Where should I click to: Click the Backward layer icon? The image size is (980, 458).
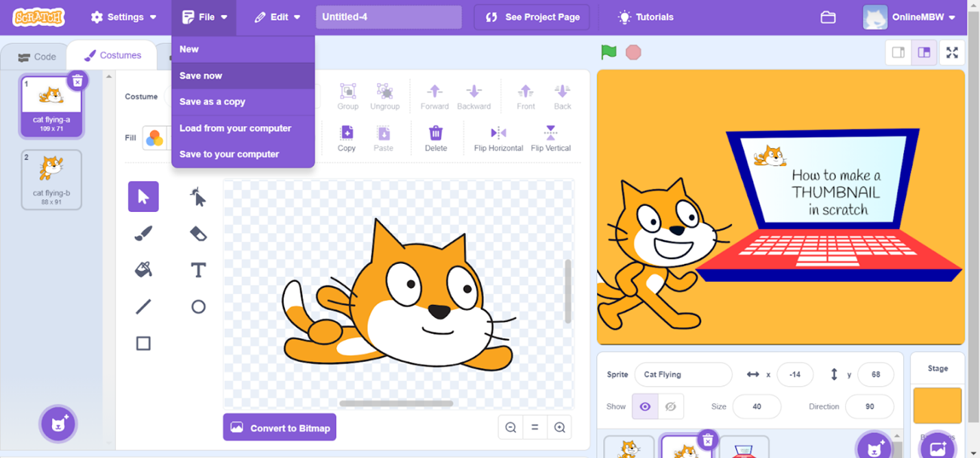[x=474, y=96]
